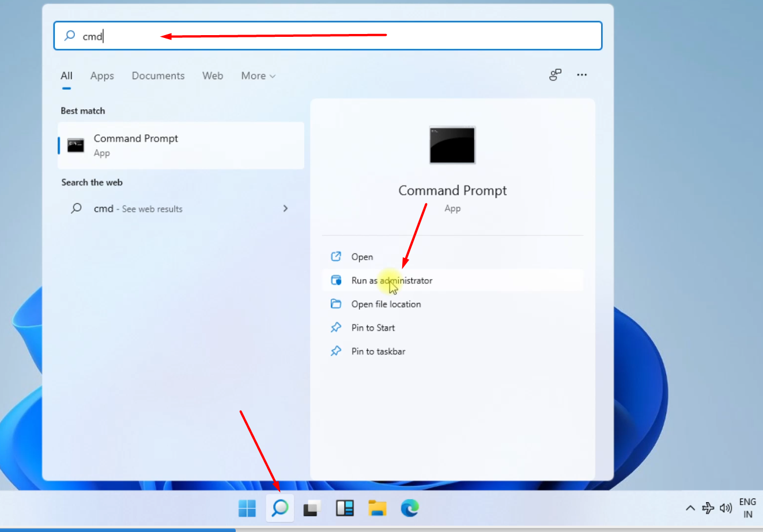The image size is (763, 532).
Task: Click the Search the web heading
Action: (x=92, y=182)
